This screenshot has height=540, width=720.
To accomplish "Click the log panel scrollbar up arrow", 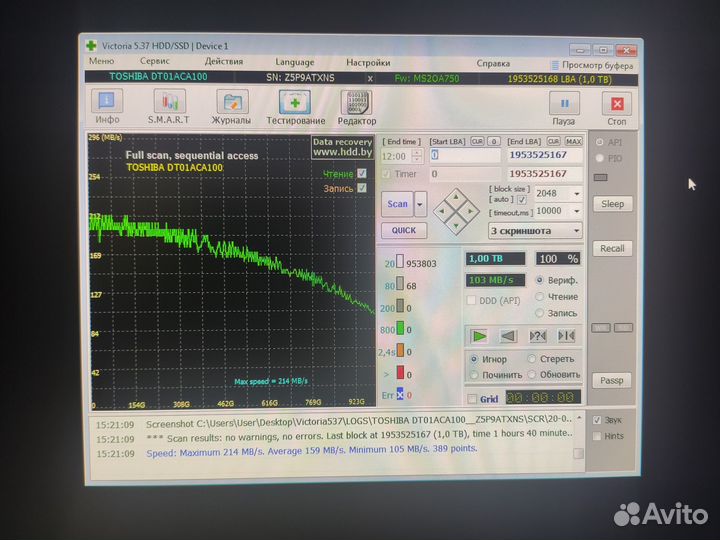I will pos(579,419).
